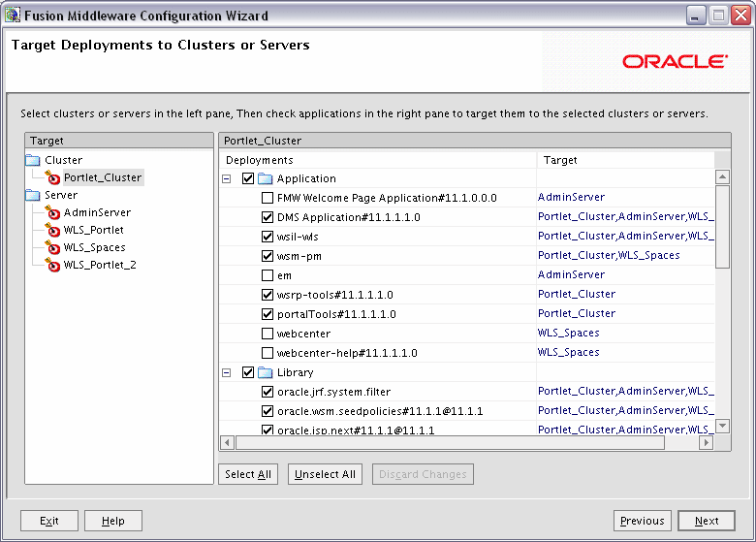Screen dimensions: 756x542
Task: Click the WLS_Portlet server icon
Action: click(52, 230)
